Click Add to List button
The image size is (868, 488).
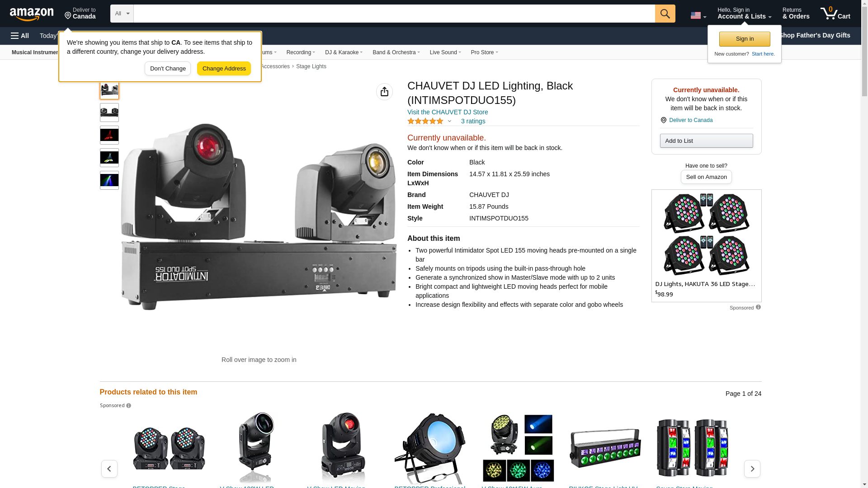coord(706,141)
